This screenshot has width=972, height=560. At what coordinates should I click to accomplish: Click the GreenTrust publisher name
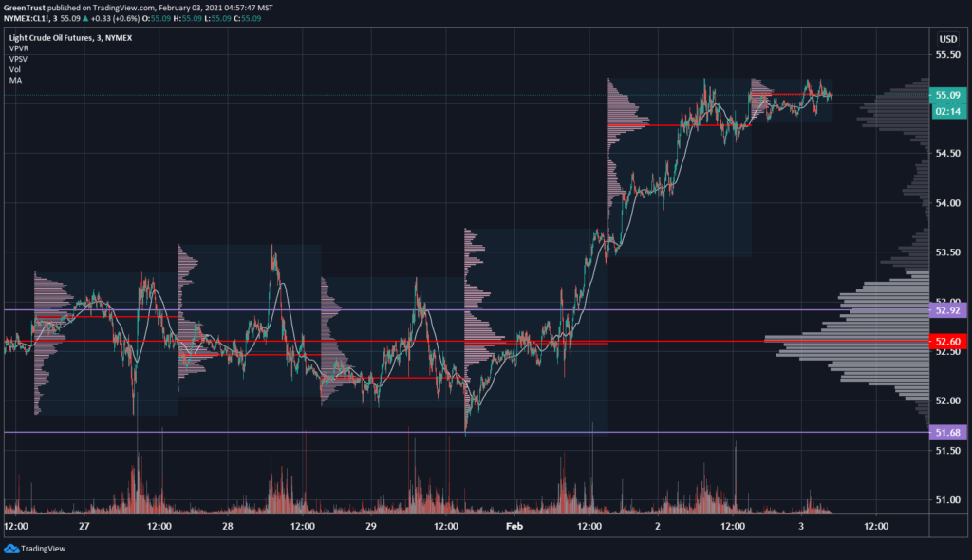tap(24, 8)
